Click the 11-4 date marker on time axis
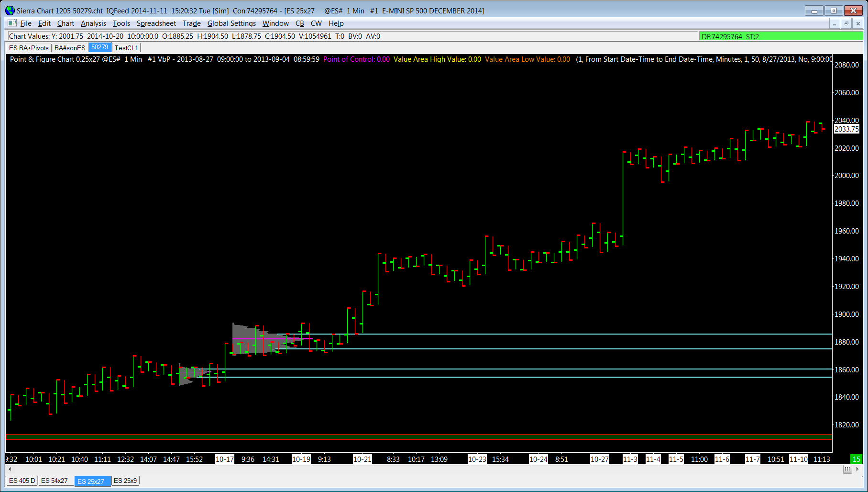The image size is (868, 492). [653, 459]
